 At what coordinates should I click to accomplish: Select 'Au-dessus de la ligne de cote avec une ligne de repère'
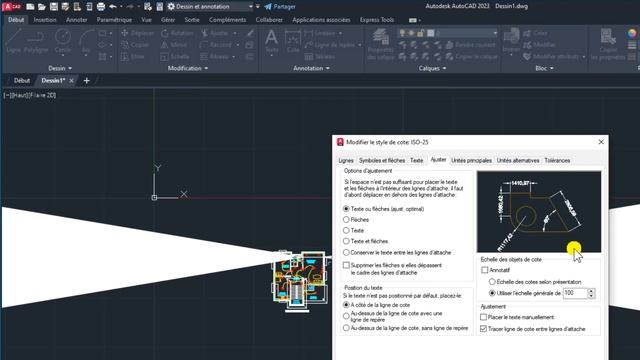point(346,316)
